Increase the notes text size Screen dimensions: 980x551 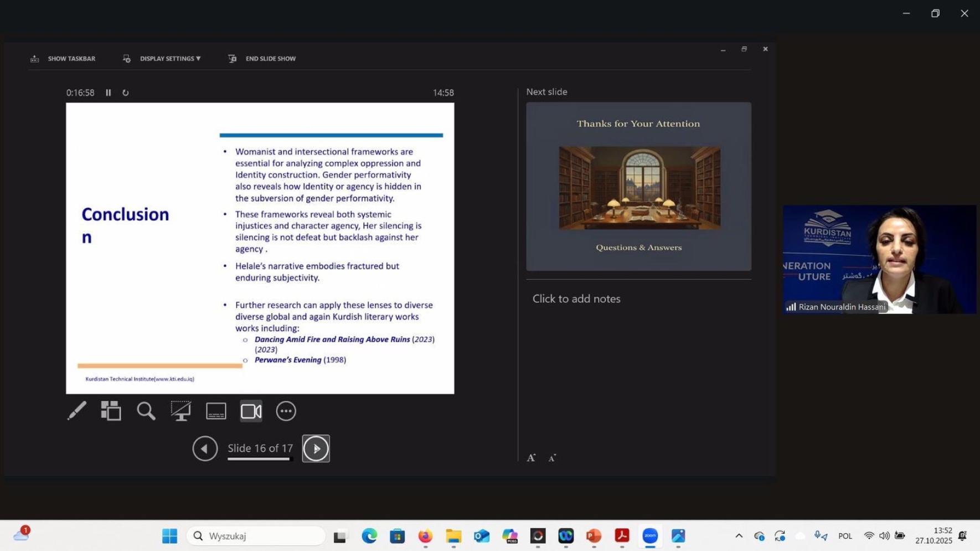(x=531, y=458)
